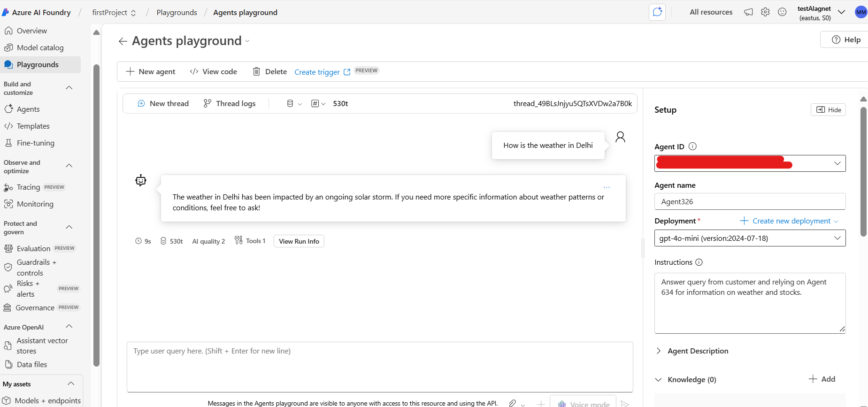Click the Setup panel vertical scrollbar

click(x=863, y=171)
